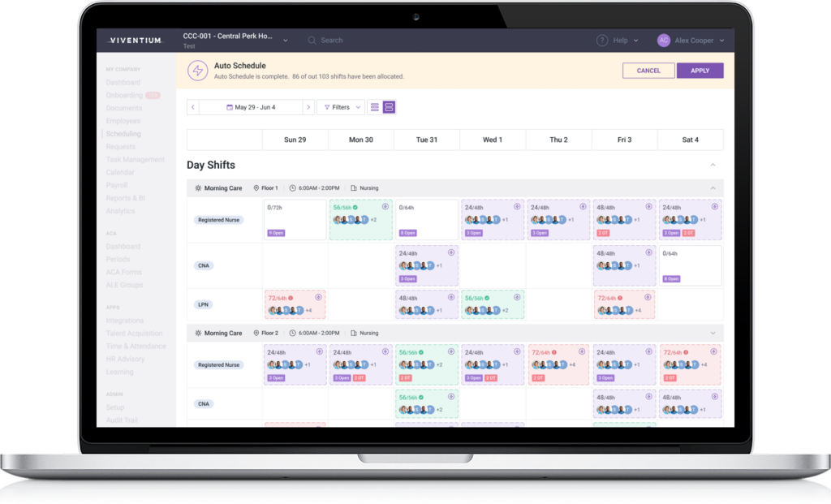The height and width of the screenshot is (504, 831).
Task: Click the CANCEL button
Action: [648, 71]
